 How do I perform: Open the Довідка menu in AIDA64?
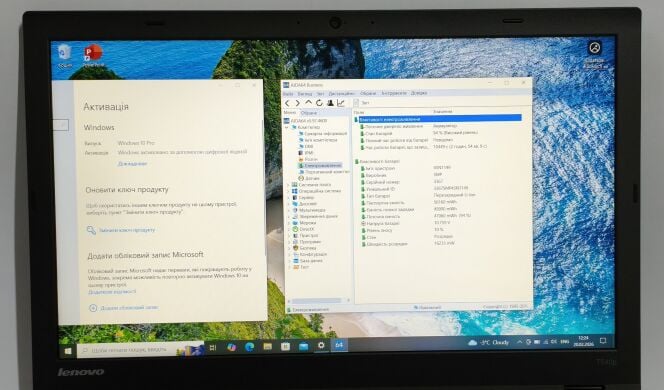419,93
